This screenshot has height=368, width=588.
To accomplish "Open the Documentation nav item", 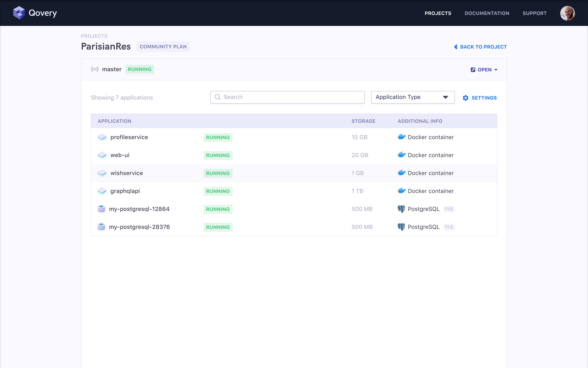I will [x=487, y=13].
